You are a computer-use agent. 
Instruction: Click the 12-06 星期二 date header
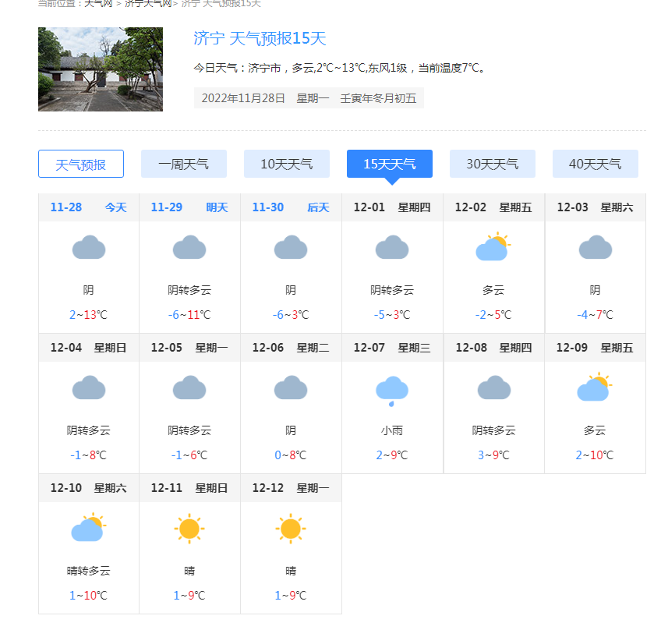pyautogui.click(x=291, y=348)
